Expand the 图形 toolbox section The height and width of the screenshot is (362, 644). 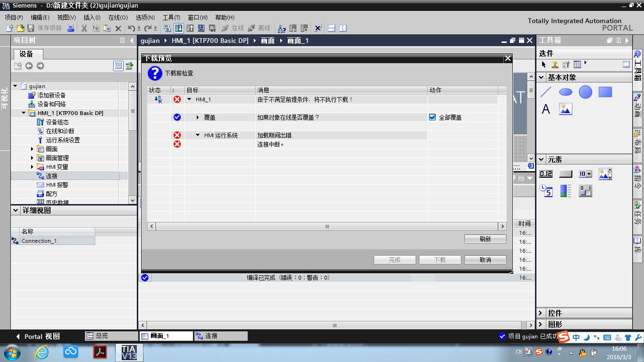pos(541,324)
